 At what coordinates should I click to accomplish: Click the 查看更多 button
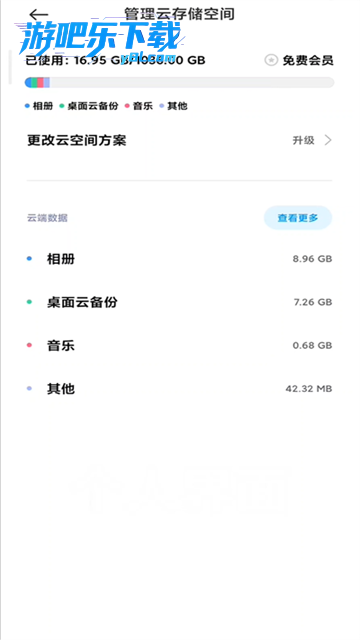[x=298, y=218]
